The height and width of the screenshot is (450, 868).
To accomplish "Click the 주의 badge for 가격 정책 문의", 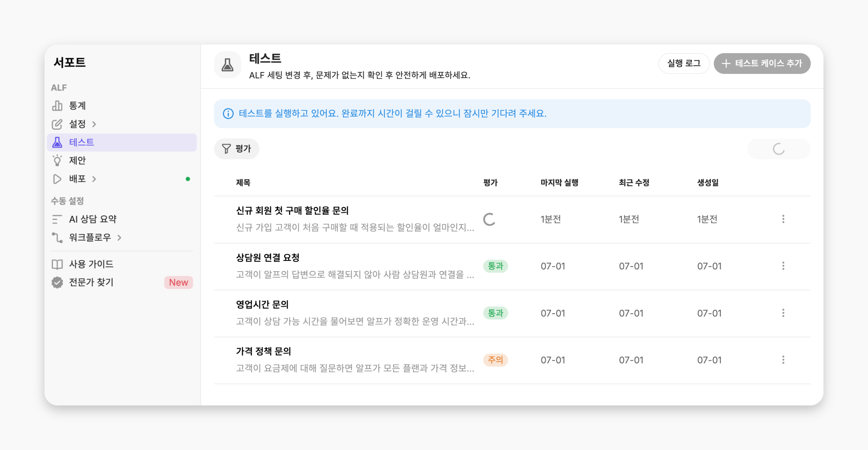I will coord(495,360).
